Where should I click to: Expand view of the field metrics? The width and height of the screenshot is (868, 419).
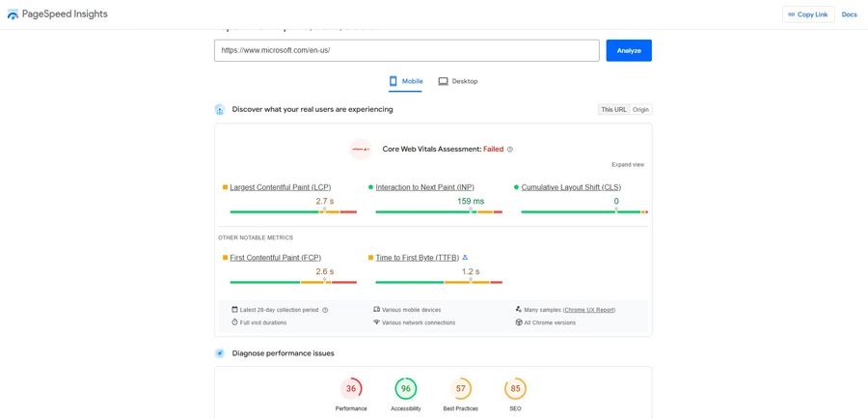point(628,164)
